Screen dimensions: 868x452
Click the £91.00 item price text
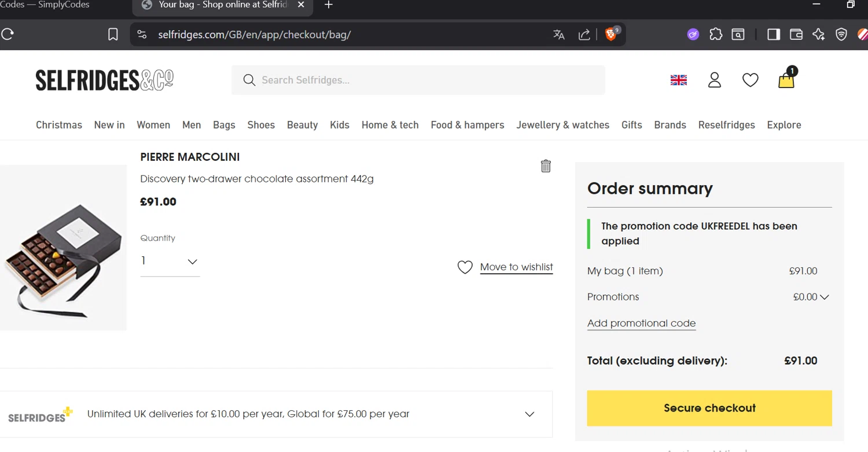pos(158,202)
